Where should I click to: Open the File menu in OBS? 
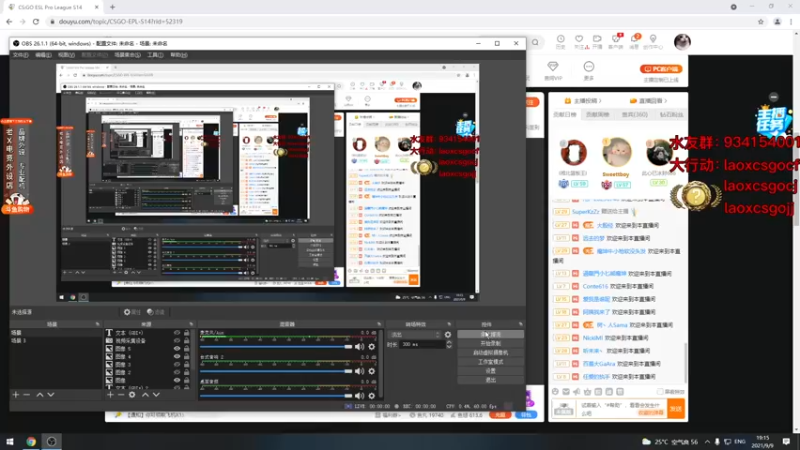[x=20, y=55]
